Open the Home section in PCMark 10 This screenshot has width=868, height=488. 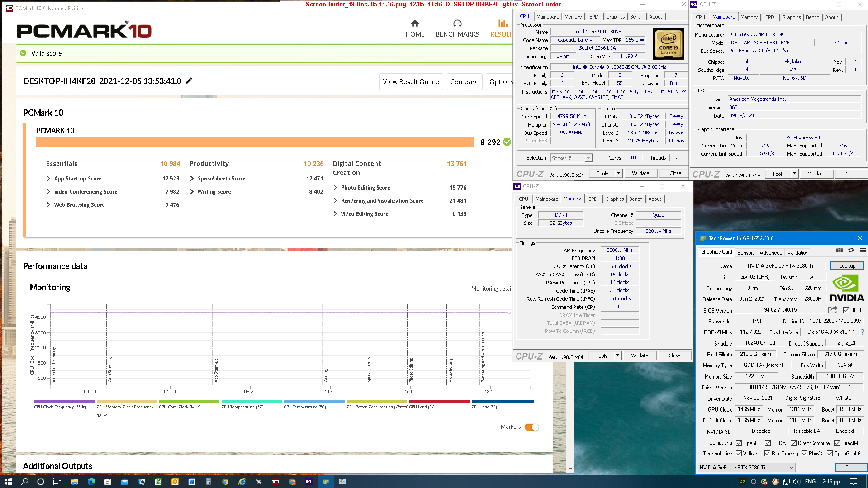click(415, 28)
